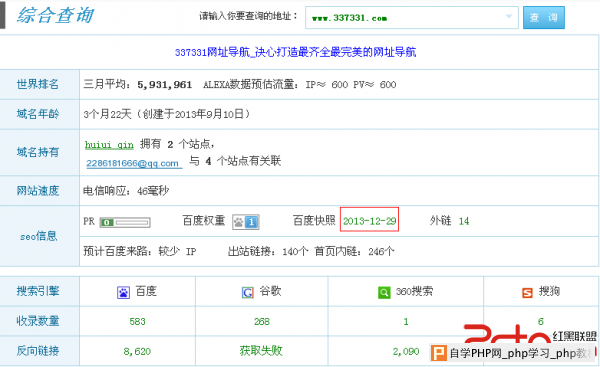
Task: Click the Google search engine icon
Action: point(248,292)
